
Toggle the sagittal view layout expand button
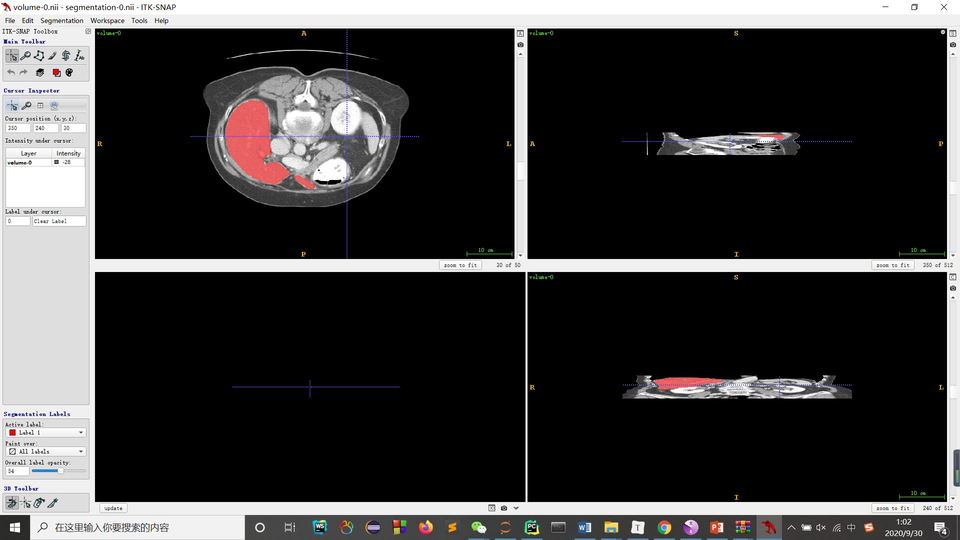click(953, 34)
